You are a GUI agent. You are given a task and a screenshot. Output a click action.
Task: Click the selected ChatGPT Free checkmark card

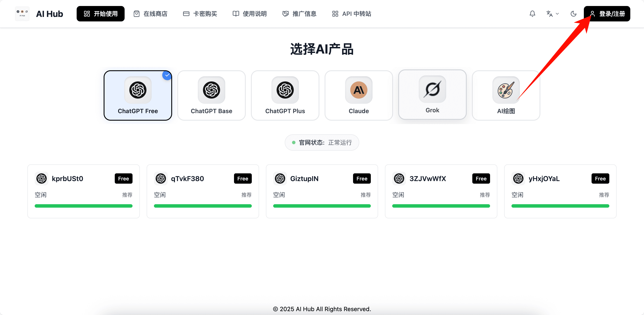pos(138,95)
